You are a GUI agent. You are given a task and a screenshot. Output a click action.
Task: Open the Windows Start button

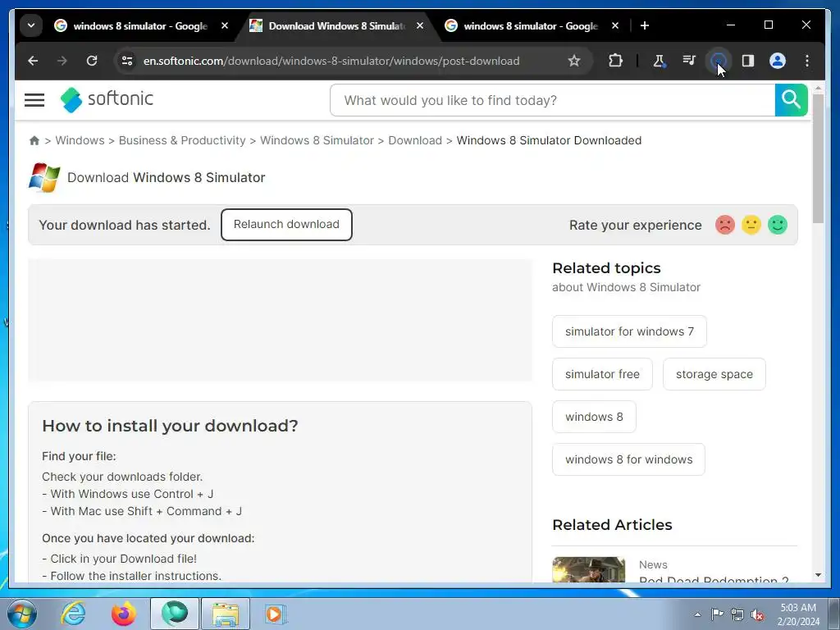[22, 614]
